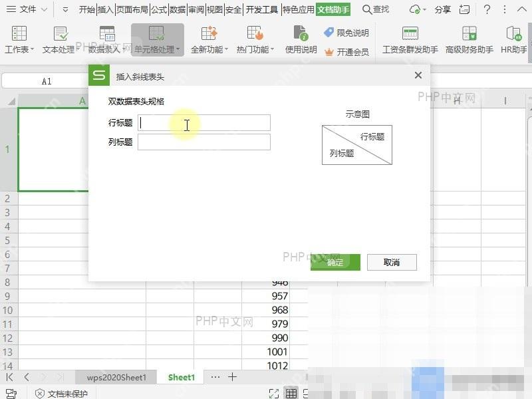Open the 公式 ribbon tab

point(159,9)
